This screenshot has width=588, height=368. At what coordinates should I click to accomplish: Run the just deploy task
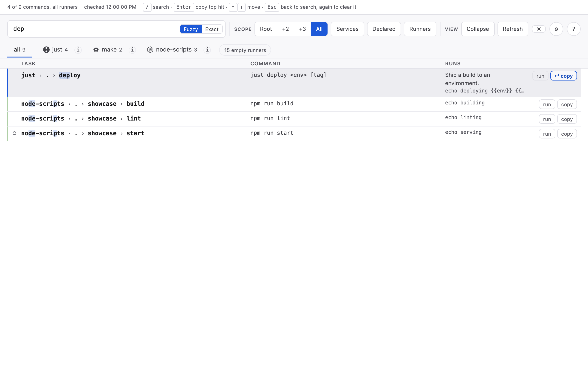[540, 76]
